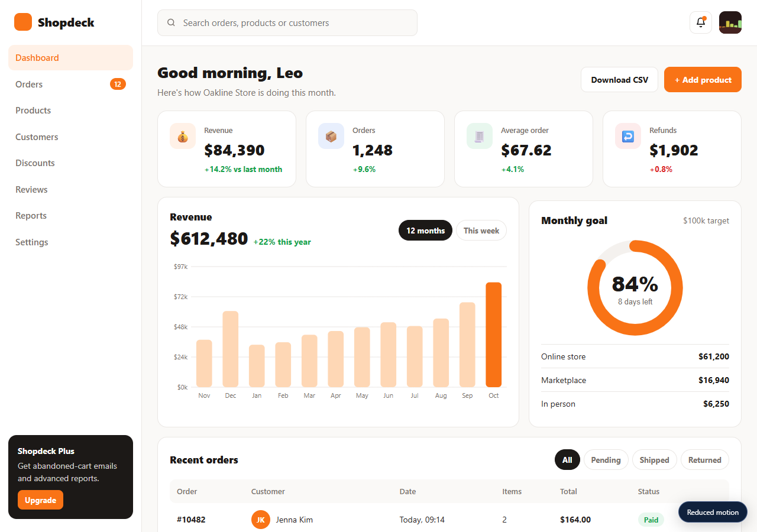
Task: Navigate to Discounts
Action: tap(70, 163)
